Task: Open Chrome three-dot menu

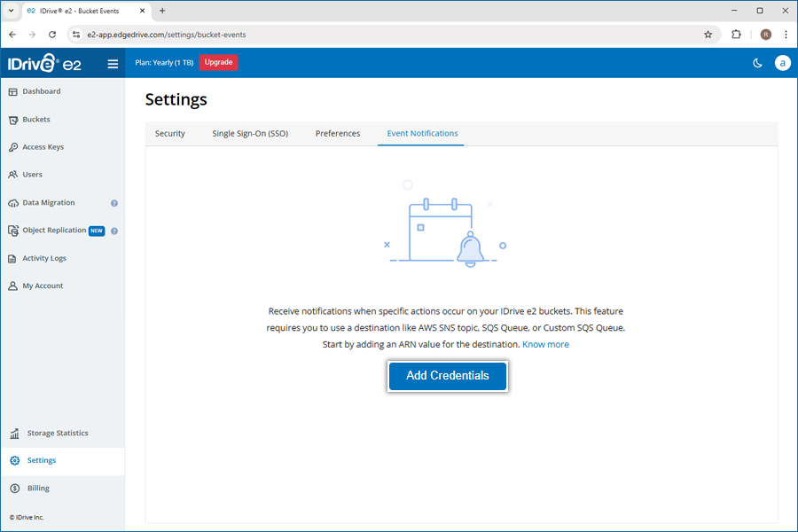Action: pos(786,35)
